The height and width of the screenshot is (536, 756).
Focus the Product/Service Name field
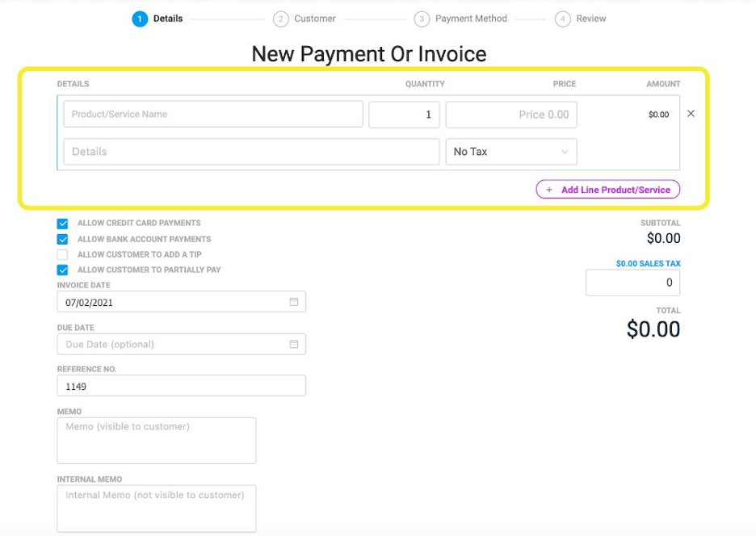tap(213, 115)
